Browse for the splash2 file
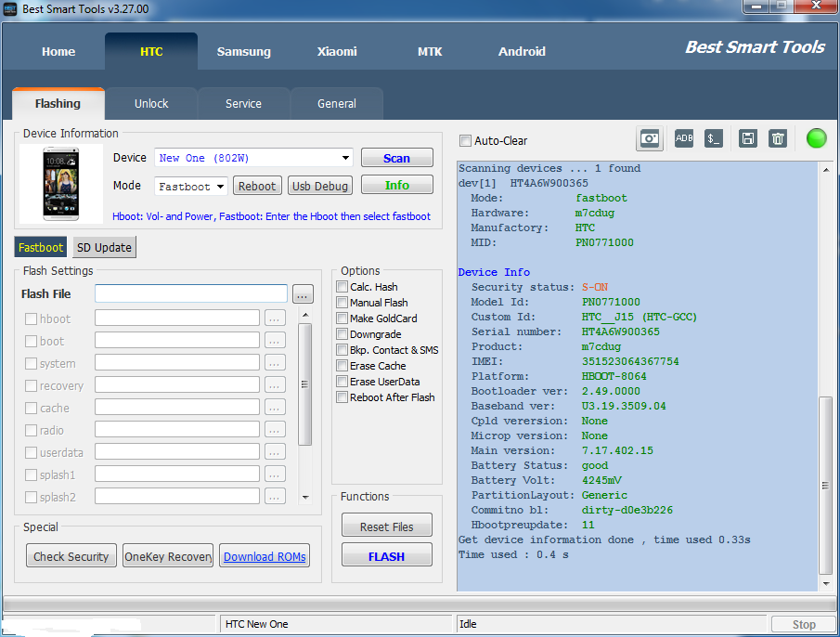840x637 pixels. (275, 497)
